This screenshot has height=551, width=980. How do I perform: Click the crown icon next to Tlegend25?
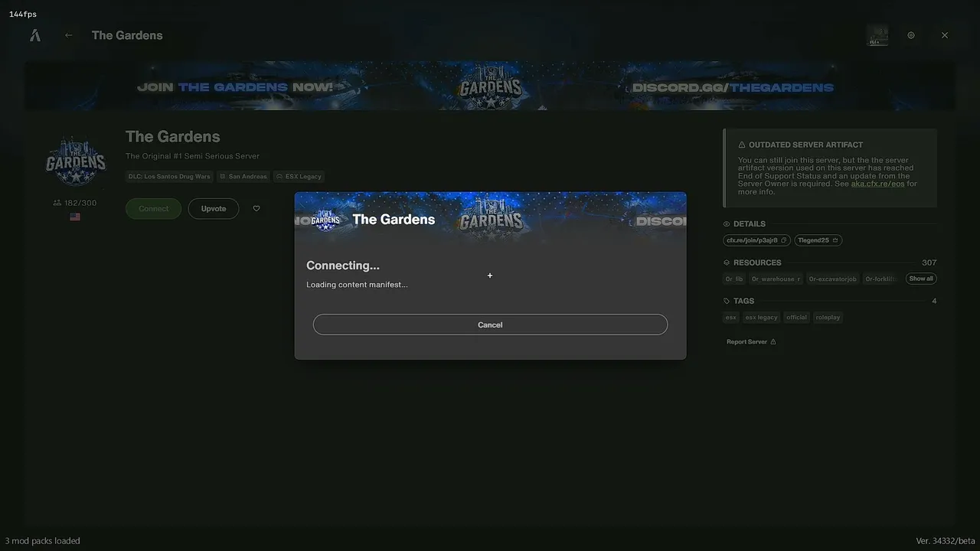coord(835,240)
